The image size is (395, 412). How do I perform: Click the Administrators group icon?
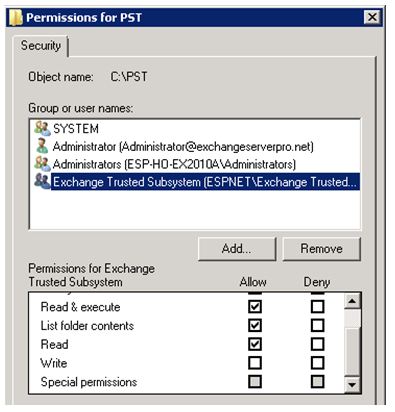click(42, 164)
